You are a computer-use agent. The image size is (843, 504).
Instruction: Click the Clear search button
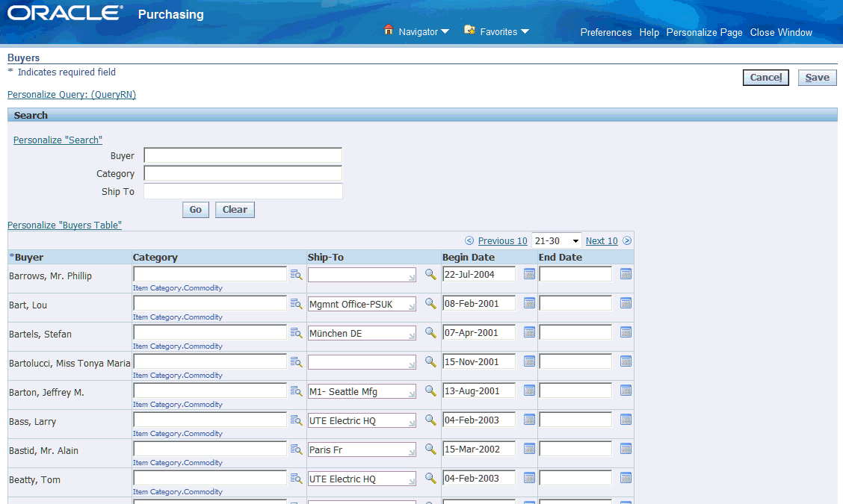tap(235, 210)
